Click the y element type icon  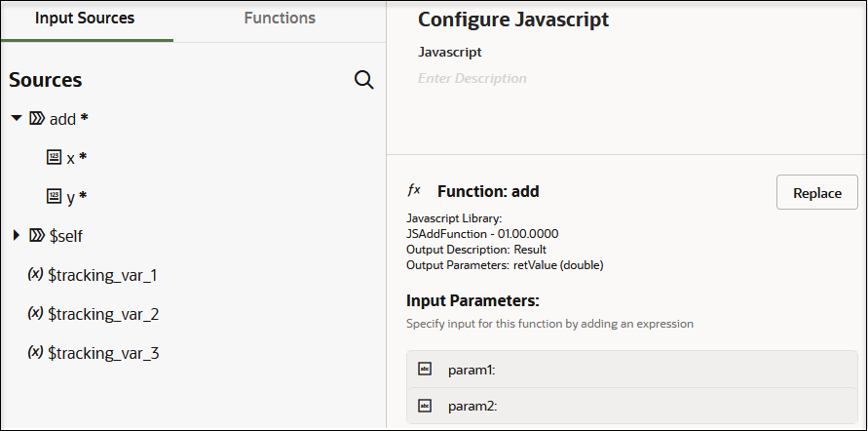[55, 196]
